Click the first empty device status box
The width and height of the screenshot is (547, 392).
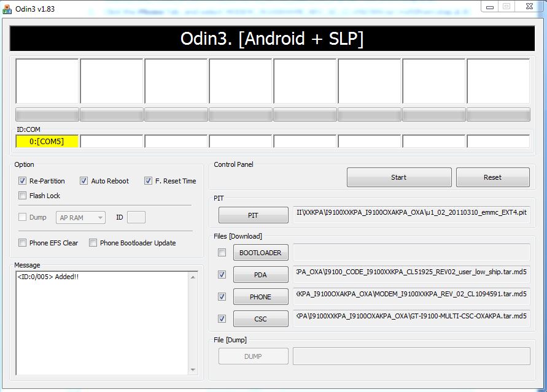click(47, 81)
